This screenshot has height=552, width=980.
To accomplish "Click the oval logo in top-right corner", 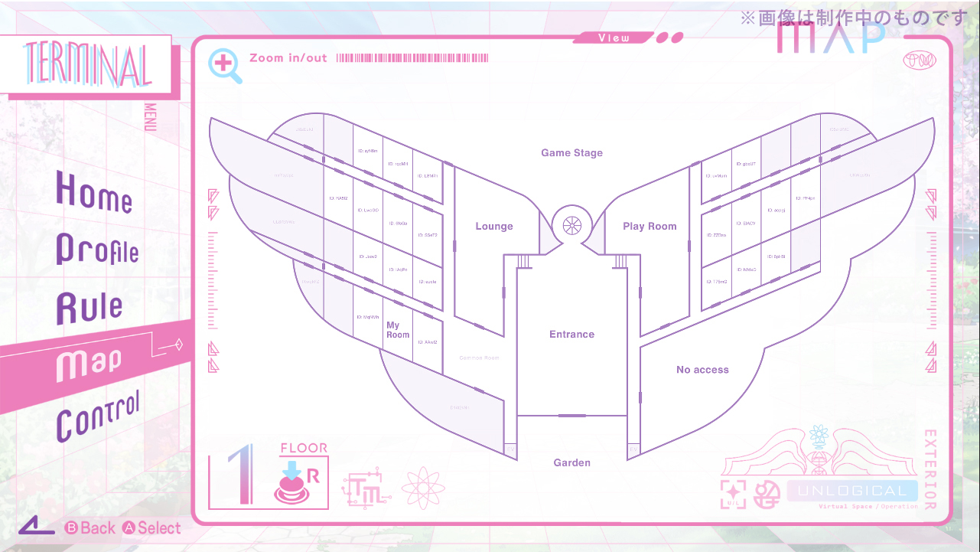I will click(x=920, y=60).
